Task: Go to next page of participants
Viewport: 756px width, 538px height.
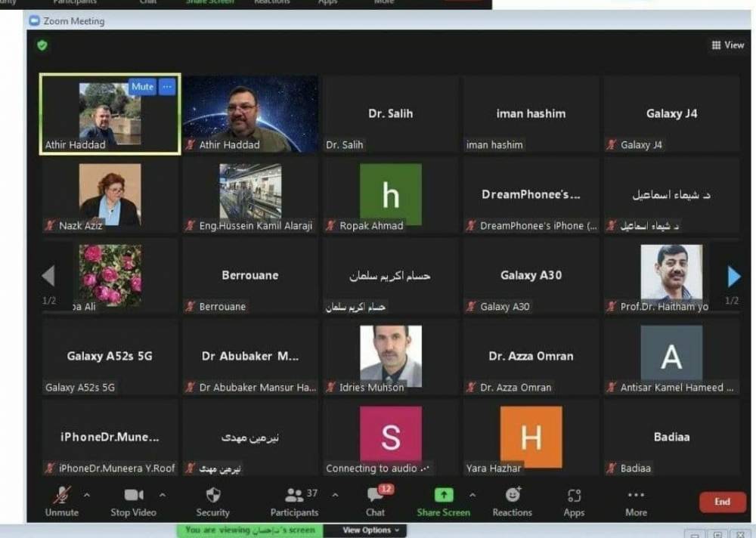Action: tap(733, 277)
